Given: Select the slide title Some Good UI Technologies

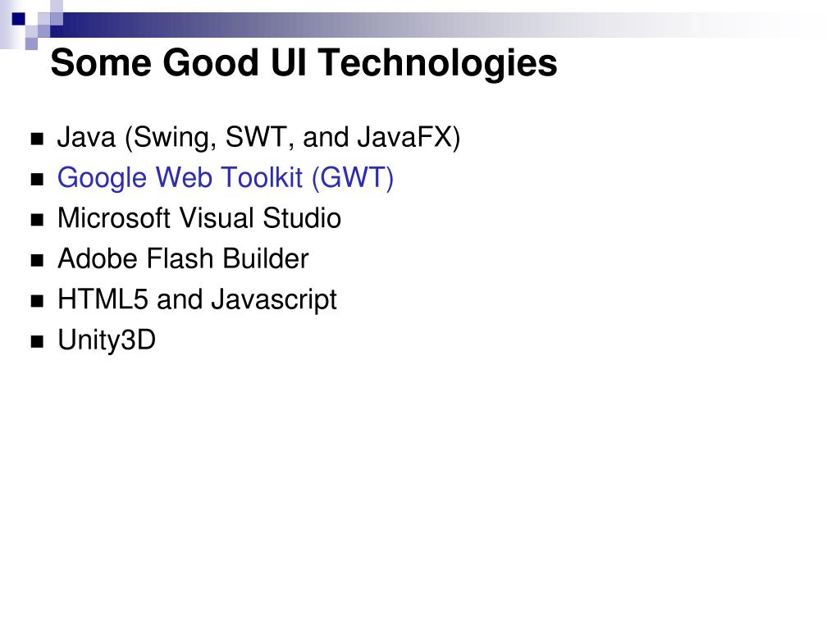Looking at the screenshot, I should click(304, 63).
